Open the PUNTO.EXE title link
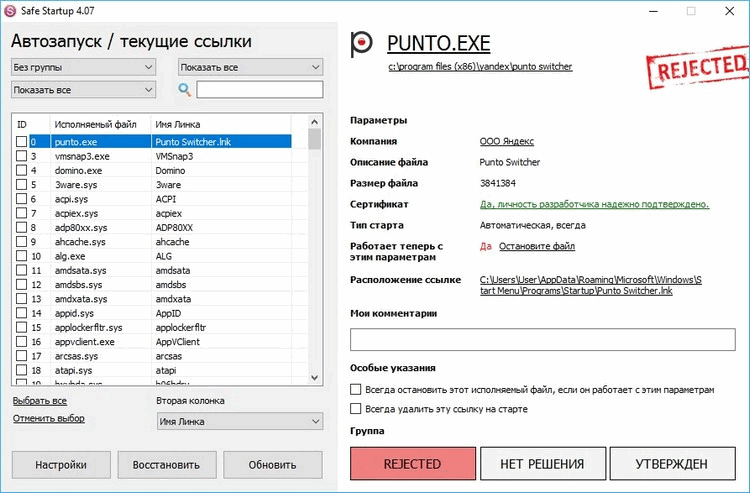This screenshot has width=750, height=494. pyautogui.click(x=439, y=44)
